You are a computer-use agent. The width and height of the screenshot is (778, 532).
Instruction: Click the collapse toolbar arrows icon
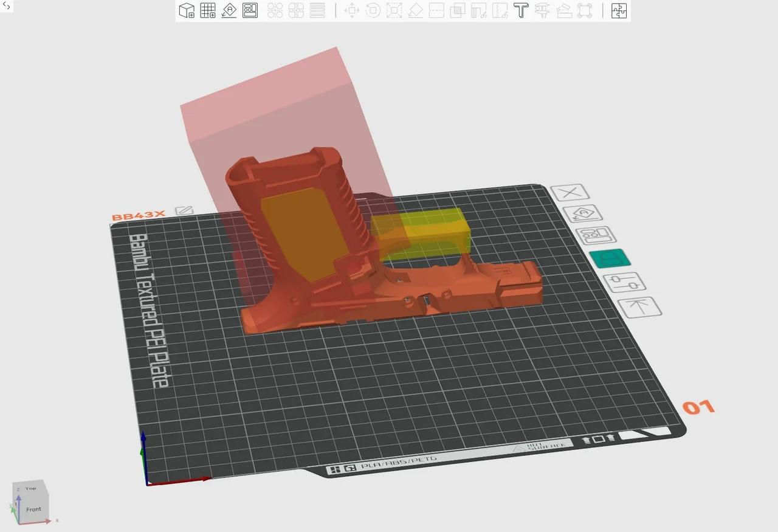coord(6,6)
